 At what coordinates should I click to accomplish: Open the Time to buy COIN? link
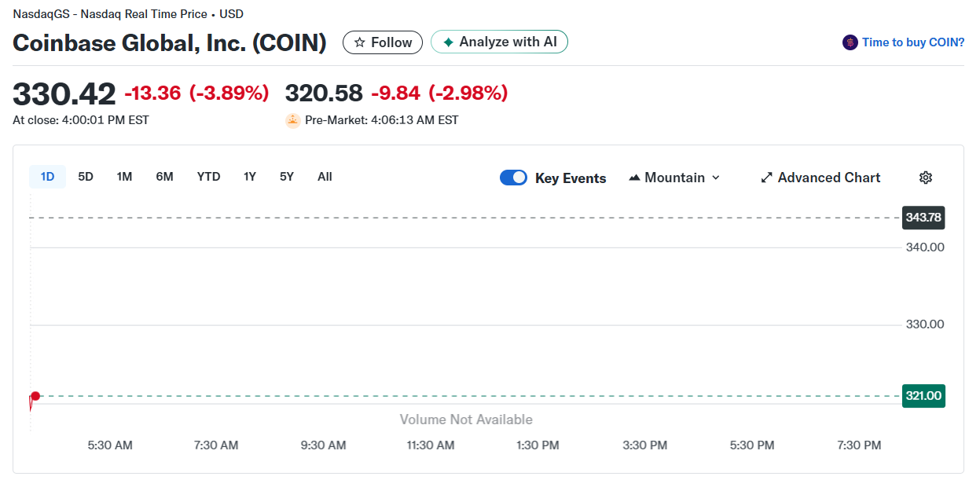[913, 42]
